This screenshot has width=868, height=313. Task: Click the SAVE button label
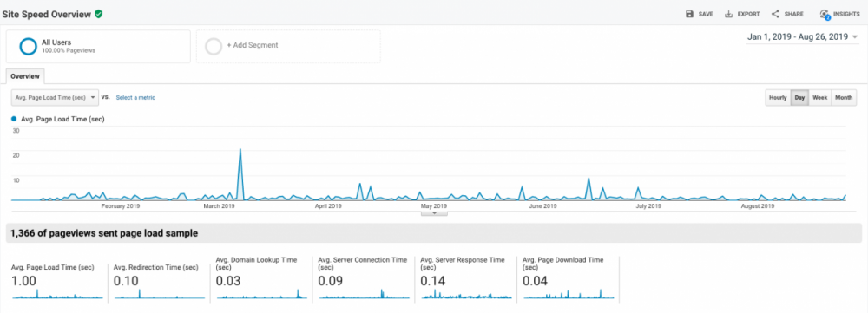[x=706, y=15]
